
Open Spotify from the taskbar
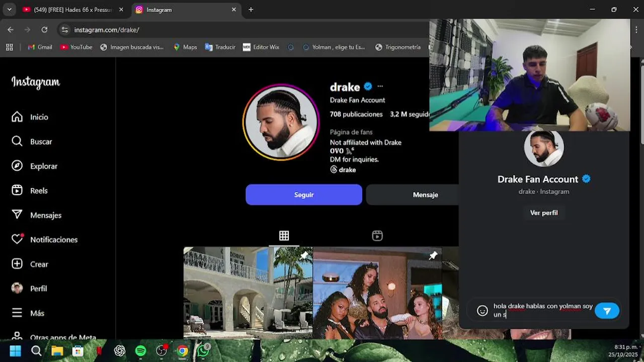tap(141, 350)
